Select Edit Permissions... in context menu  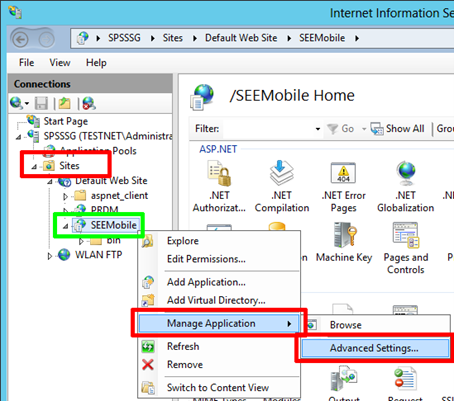(x=206, y=259)
